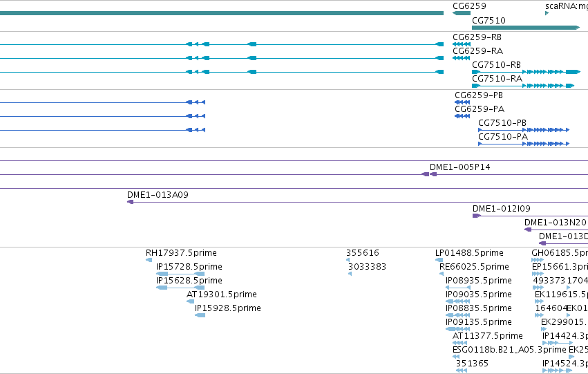This screenshot has width=588, height=374.
Task: Click the ESG0118b.B21_A05.3prime label
Action: click(509, 350)
